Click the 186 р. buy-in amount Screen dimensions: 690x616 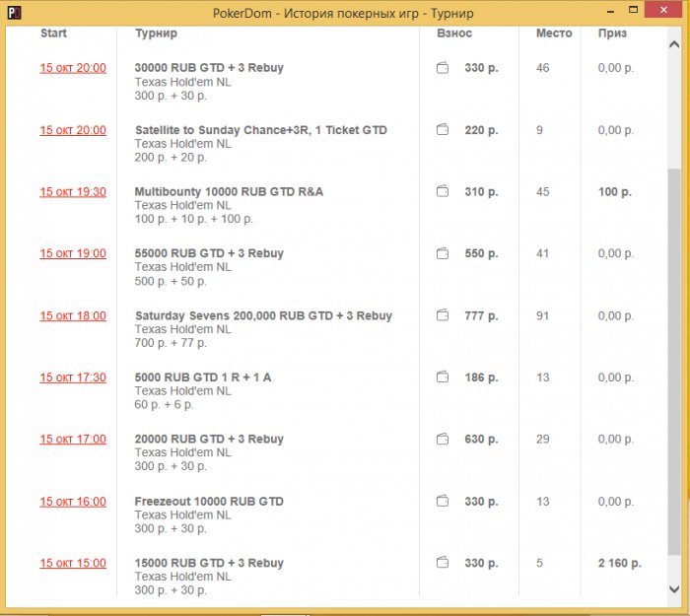(481, 377)
